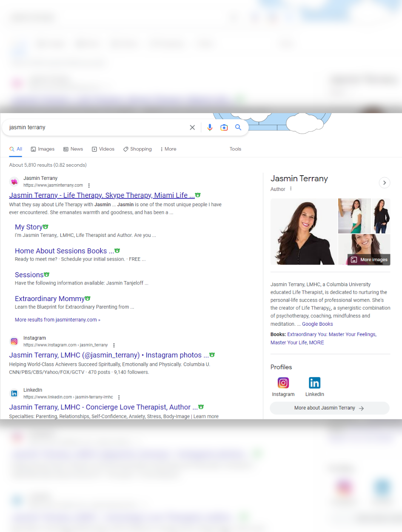Clear the search box with the X icon
The width and height of the screenshot is (402, 532).
pos(192,128)
